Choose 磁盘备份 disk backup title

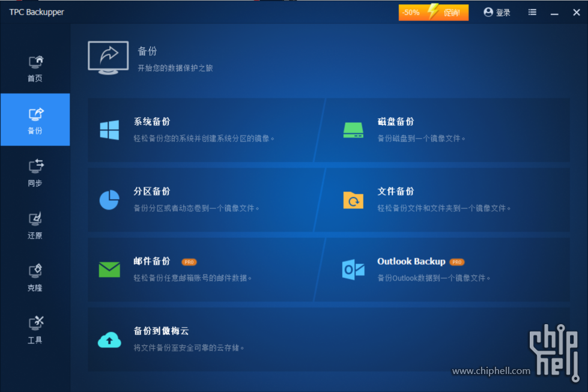[x=396, y=121]
